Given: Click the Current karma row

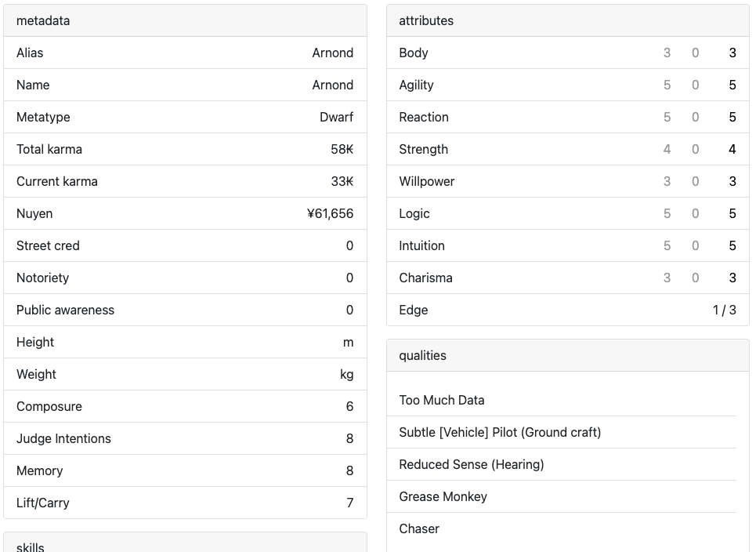Looking at the screenshot, I should click(185, 181).
